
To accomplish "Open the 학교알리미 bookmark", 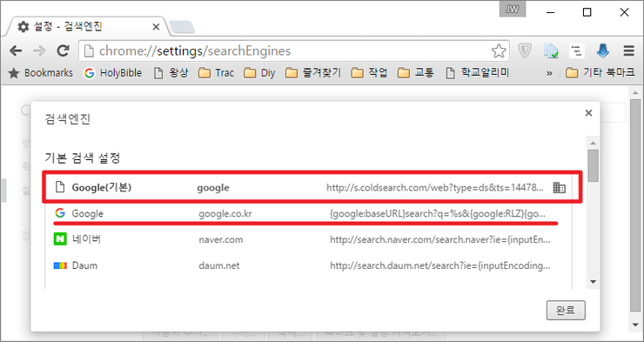I will tap(478, 73).
